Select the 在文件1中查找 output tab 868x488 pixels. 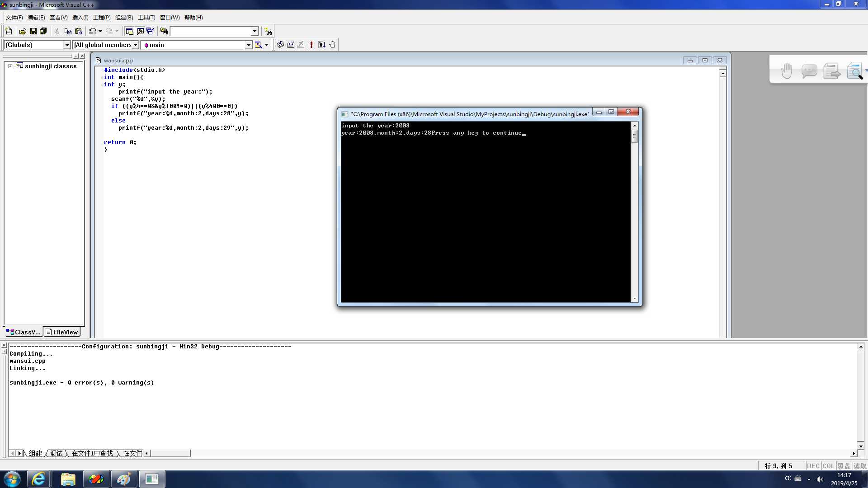pyautogui.click(x=92, y=453)
